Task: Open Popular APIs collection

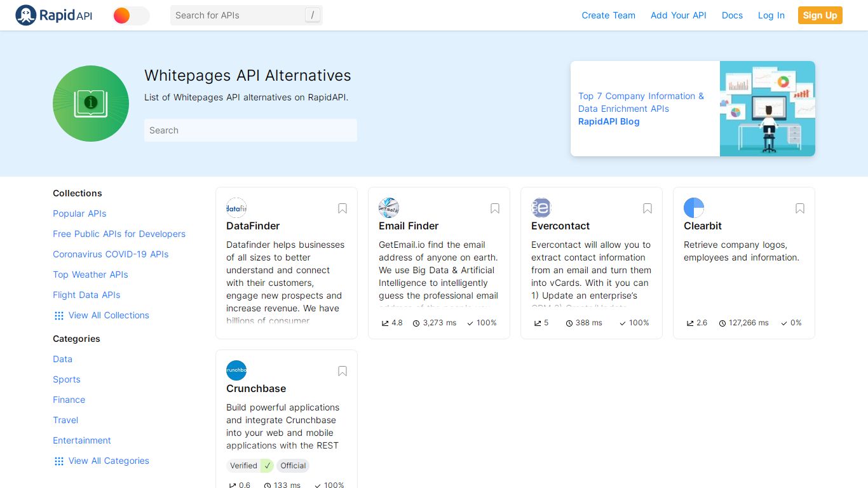Action: (x=79, y=213)
